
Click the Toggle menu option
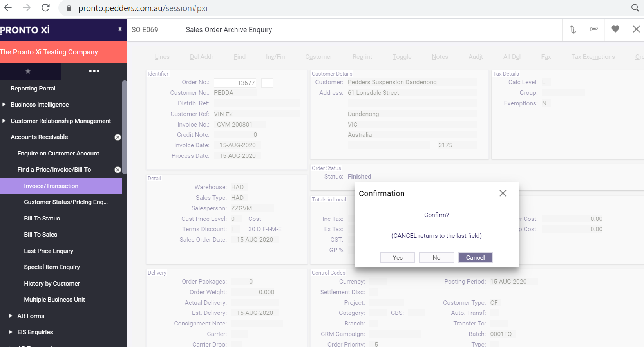coord(402,57)
